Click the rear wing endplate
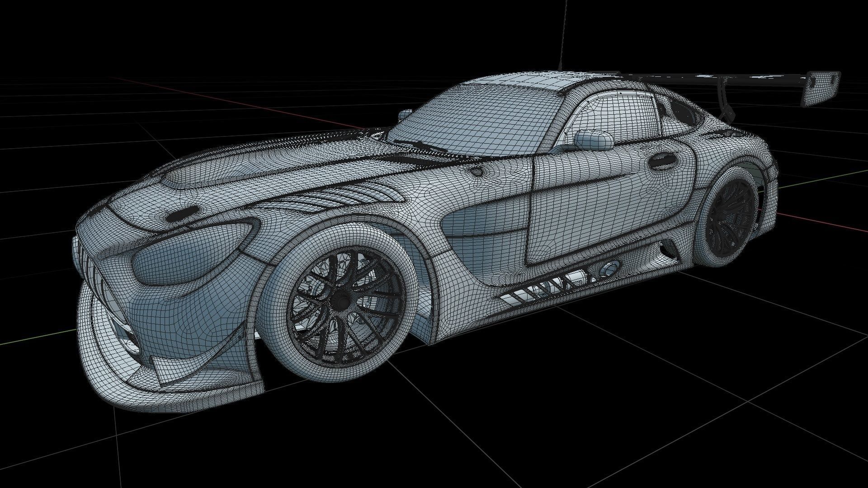The width and height of the screenshot is (868, 488). click(x=820, y=89)
